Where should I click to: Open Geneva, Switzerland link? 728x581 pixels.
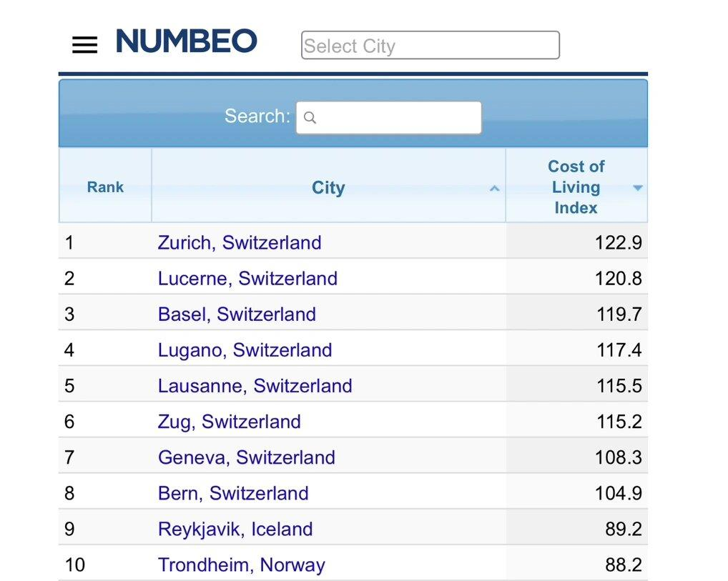(246, 457)
